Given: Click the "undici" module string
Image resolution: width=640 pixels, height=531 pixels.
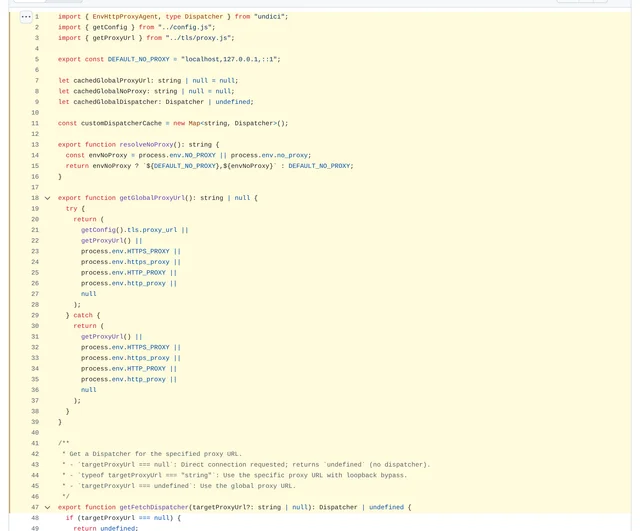Looking at the screenshot, I should click(271, 17).
